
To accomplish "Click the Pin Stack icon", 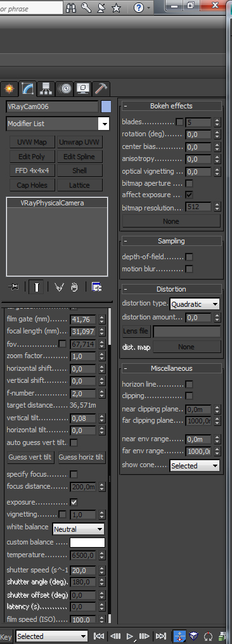I will (x=13, y=287).
